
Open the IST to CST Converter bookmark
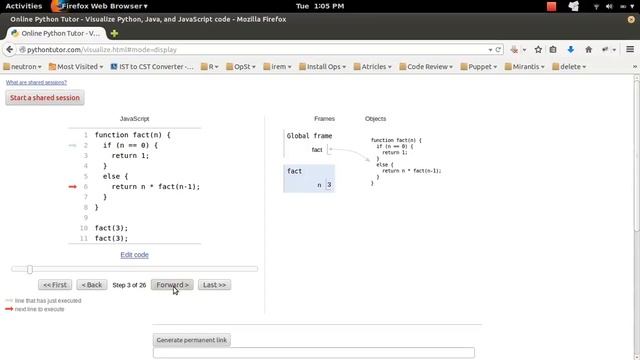pos(152,67)
